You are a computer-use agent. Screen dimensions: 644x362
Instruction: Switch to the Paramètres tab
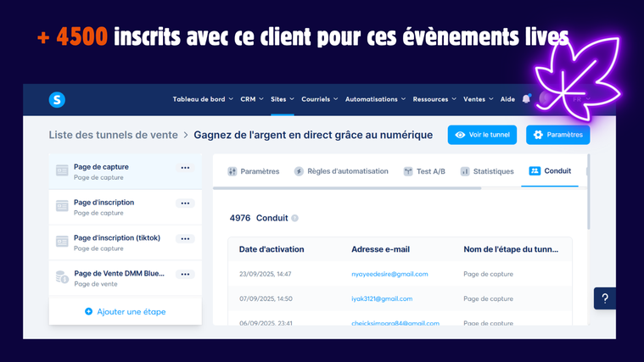(254, 171)
